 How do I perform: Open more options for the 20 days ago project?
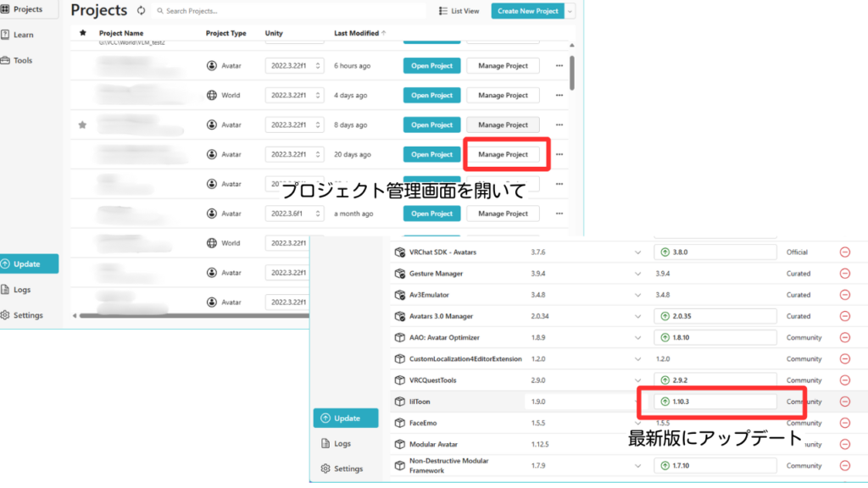[x=559, y=154]
